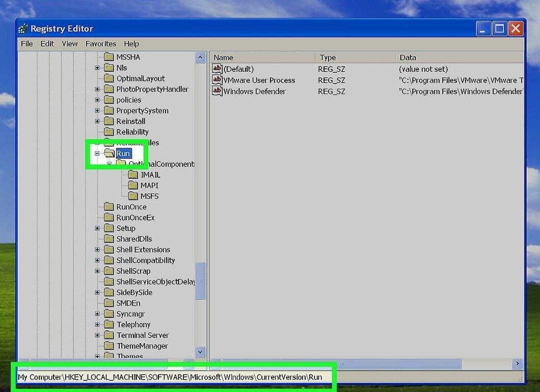Select the IMAIL folder icon
Image resolution: width=540 pixels, height=392 pixels.
pyautogui.click(x=133, y=175)
